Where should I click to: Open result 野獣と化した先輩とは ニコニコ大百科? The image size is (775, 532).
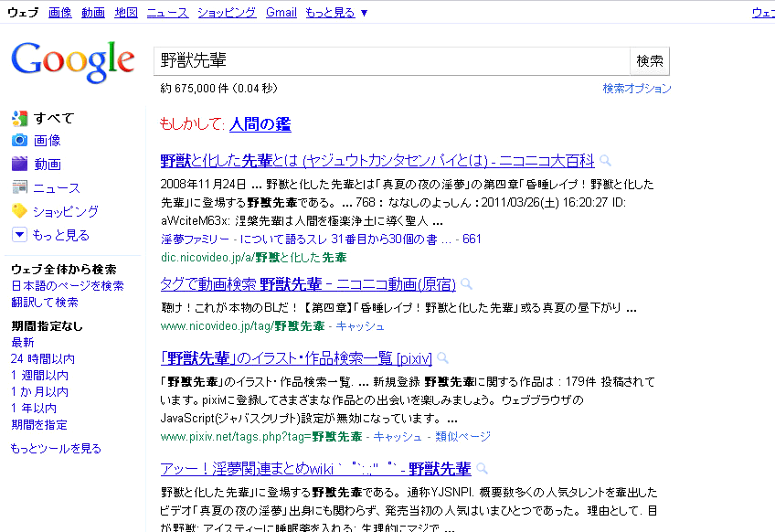[377, 161]
